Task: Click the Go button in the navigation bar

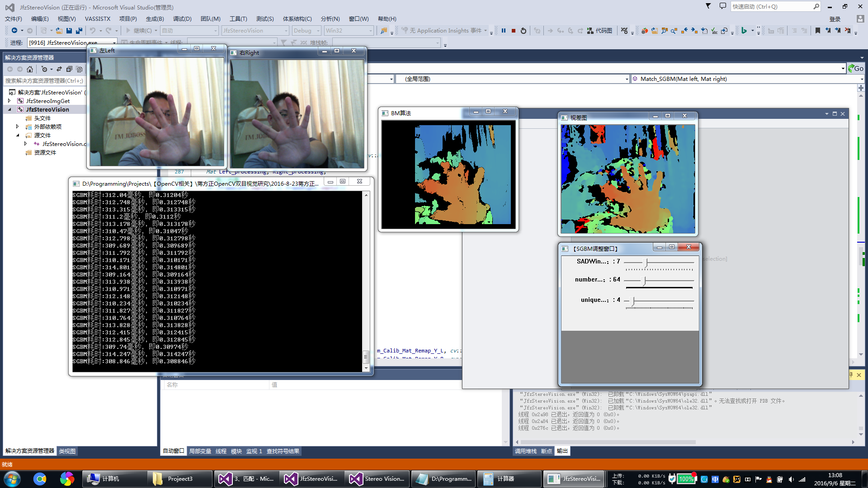Action: [856, 69]
